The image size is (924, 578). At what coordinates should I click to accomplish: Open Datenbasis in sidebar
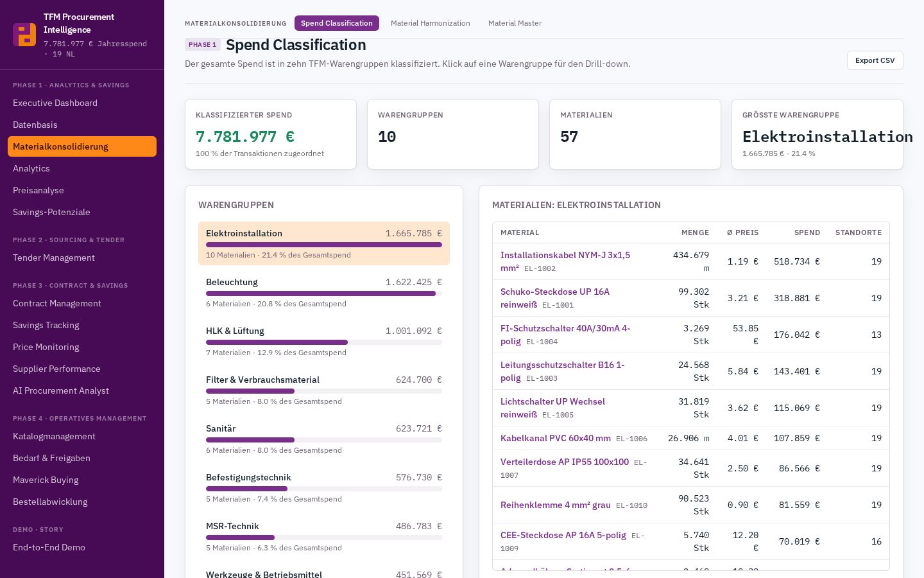[x=82, y=125]
